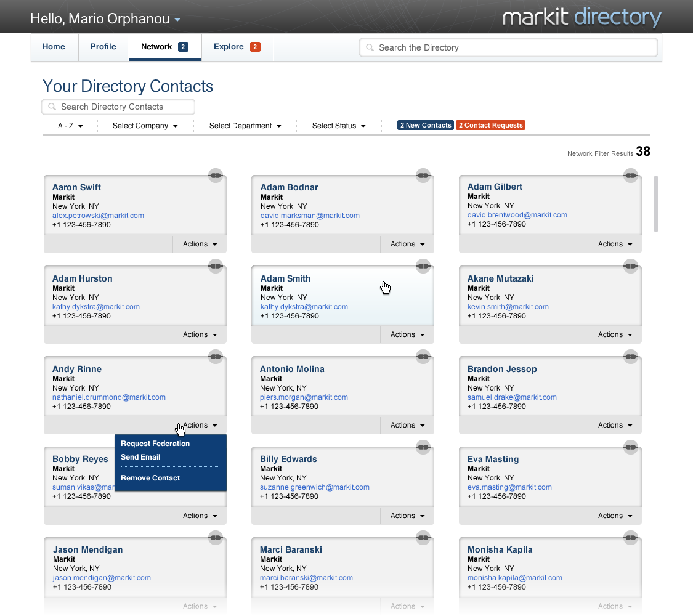Click the Search the Directory field
Viewport: 693px width, 616px height.
coord(508,47)
